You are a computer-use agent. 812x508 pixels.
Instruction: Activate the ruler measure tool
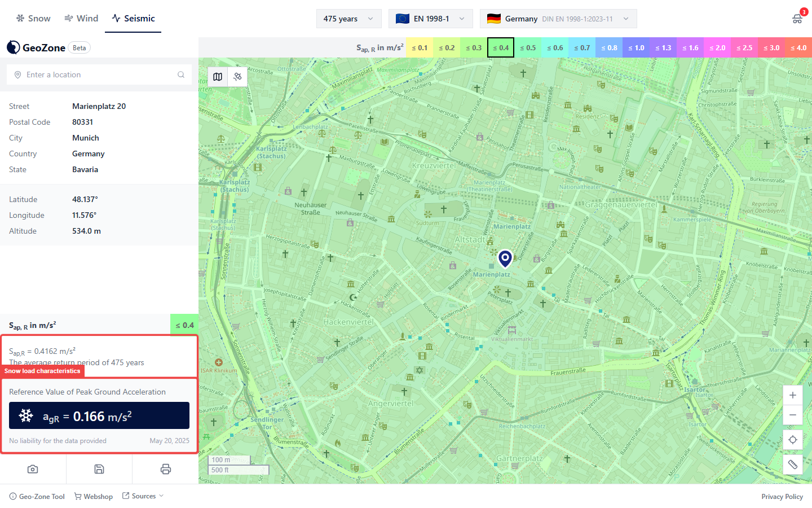click(x=792, y=465)
